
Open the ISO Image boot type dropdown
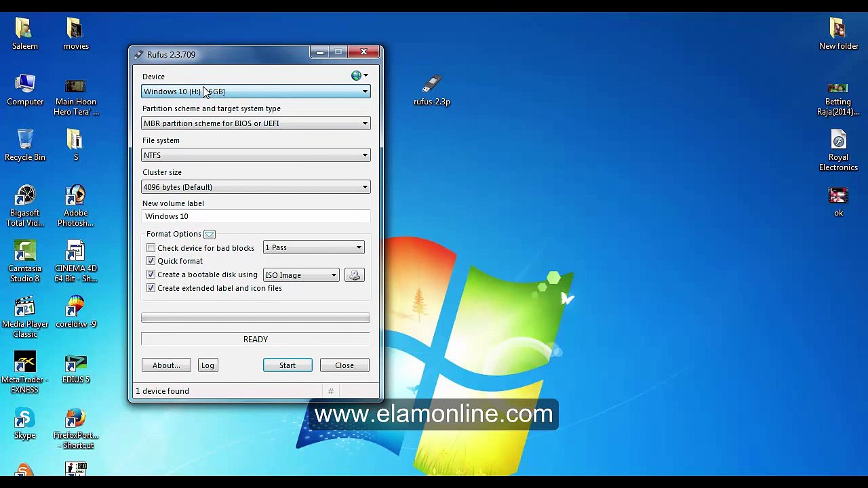tap(301, 275)
